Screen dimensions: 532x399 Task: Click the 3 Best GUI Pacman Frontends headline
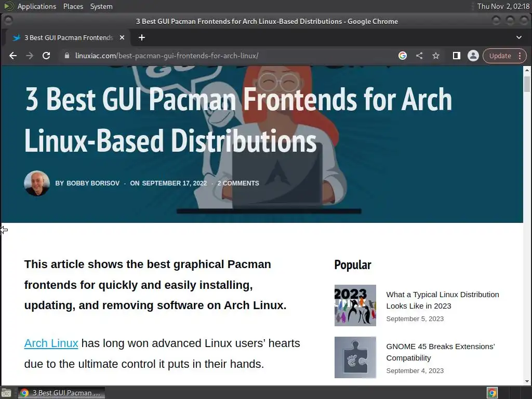click(x=238, y=119)
